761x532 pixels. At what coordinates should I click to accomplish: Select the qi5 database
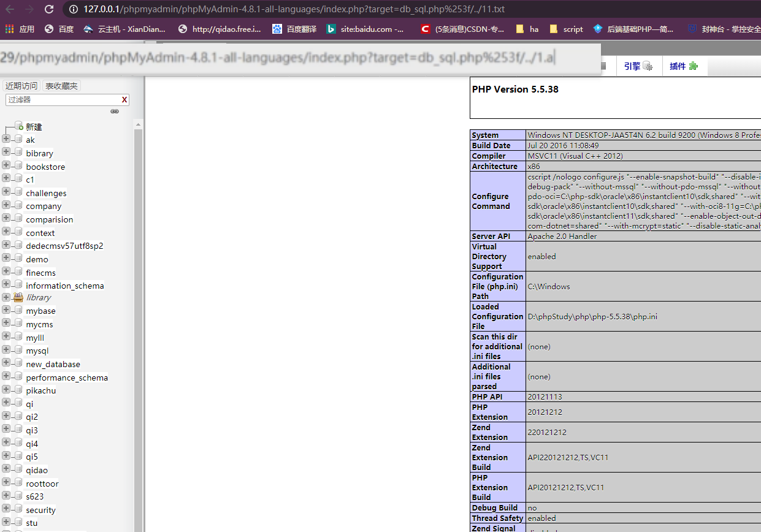32,457
